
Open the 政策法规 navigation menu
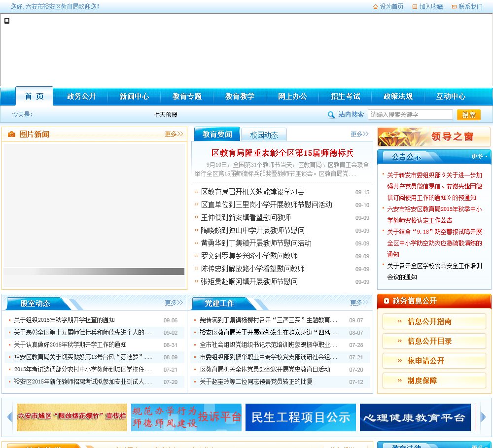(398, 96)
